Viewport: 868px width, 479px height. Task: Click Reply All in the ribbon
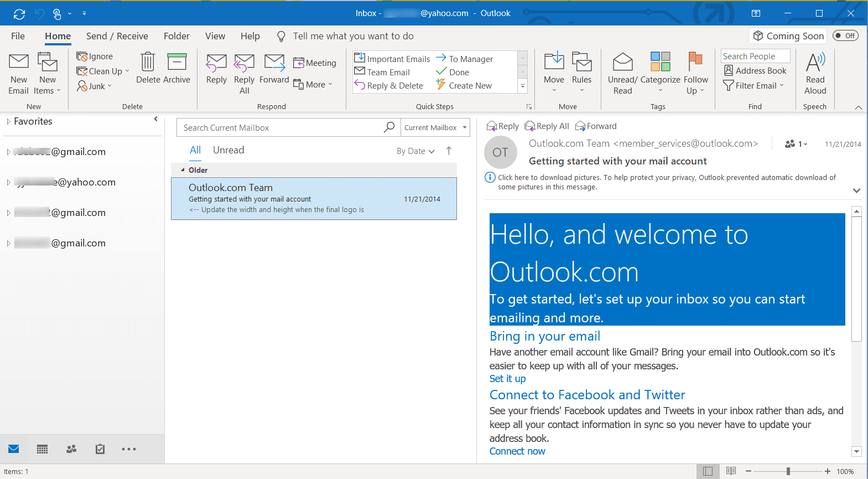[x=244, y=74]
